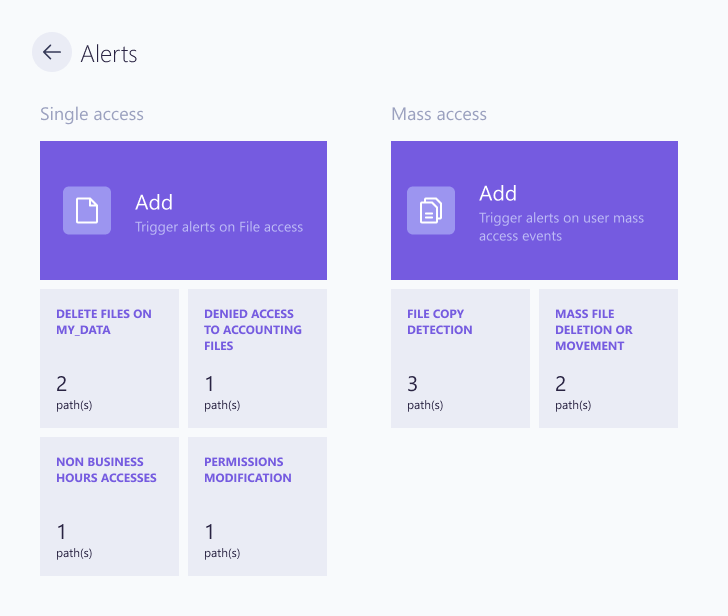Add a File access alert trigger
Screen dimensions: 728x616
[x=183, y=210]
